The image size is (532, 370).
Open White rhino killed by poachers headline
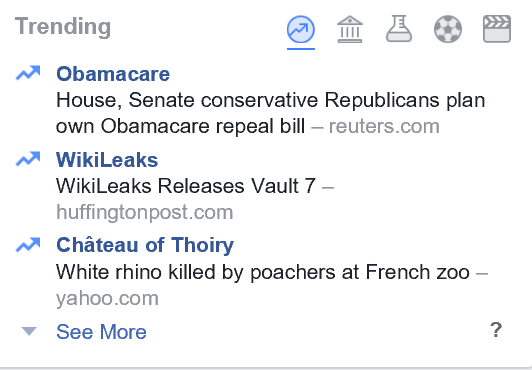(x=263, y=272)
